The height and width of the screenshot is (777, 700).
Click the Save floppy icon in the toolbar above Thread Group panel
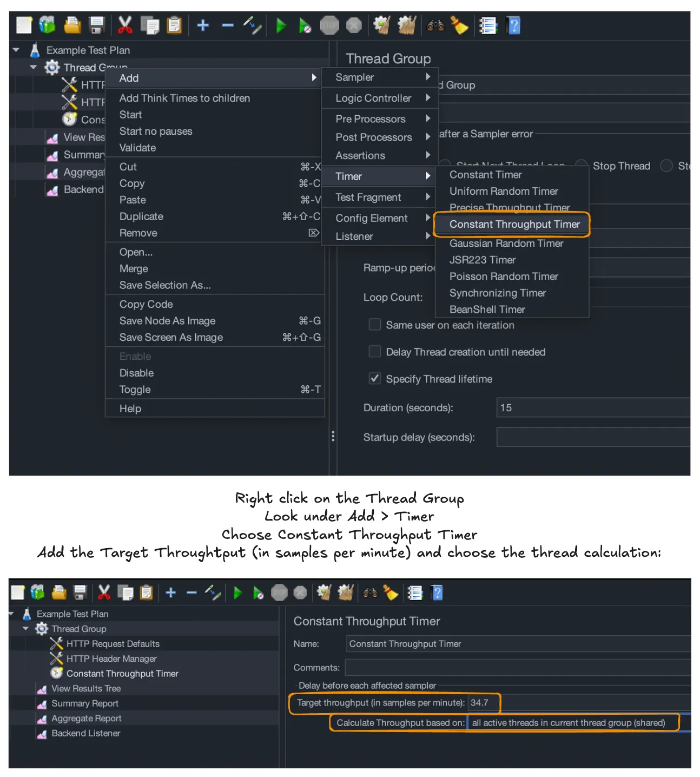coord(97,25)
